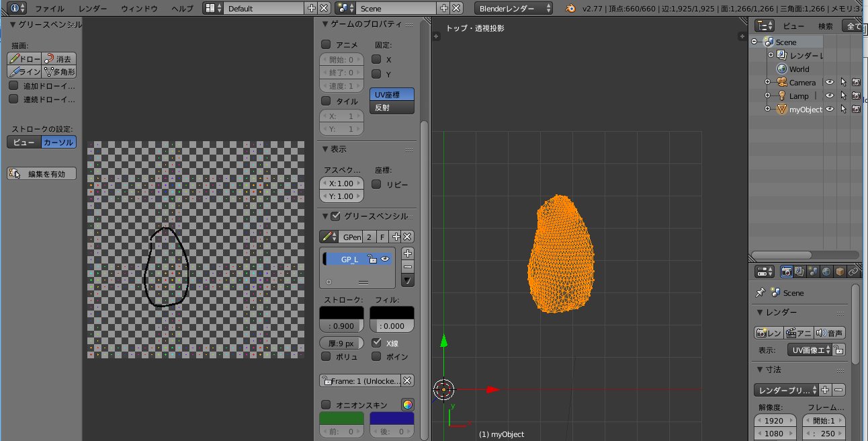This screenshot has height=441, width=868.
Task: Open the render presets dropdown
Action: pos(787,390)
